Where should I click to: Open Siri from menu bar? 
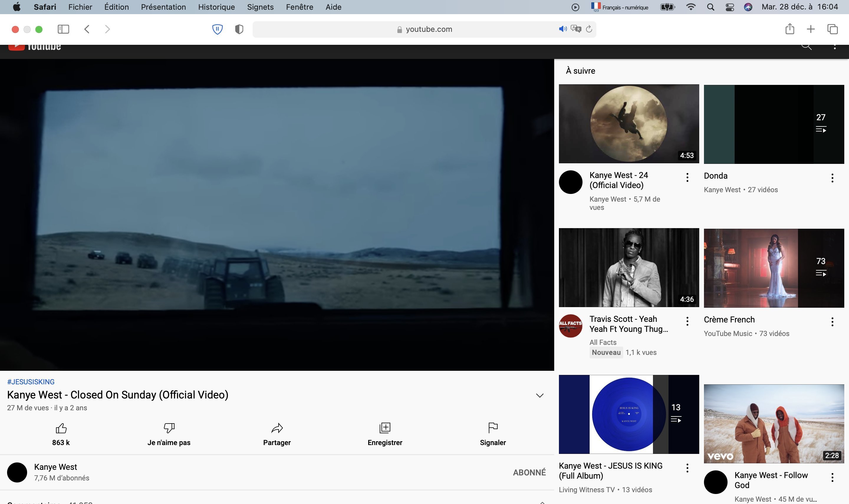pos(748,7)
